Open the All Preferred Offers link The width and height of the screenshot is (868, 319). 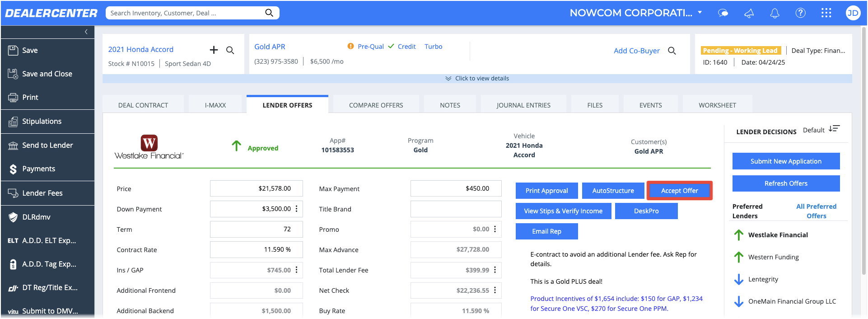click(816, 211)
